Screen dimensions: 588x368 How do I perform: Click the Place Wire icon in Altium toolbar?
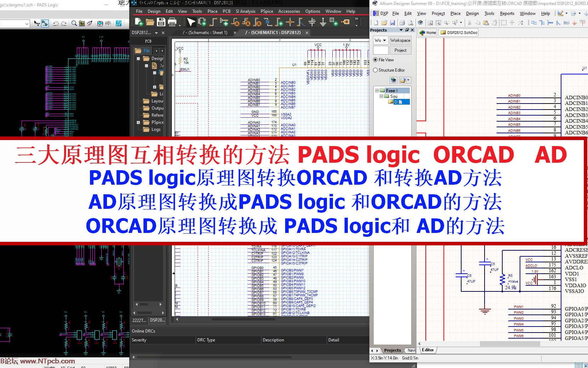click(x=534, y=22)
